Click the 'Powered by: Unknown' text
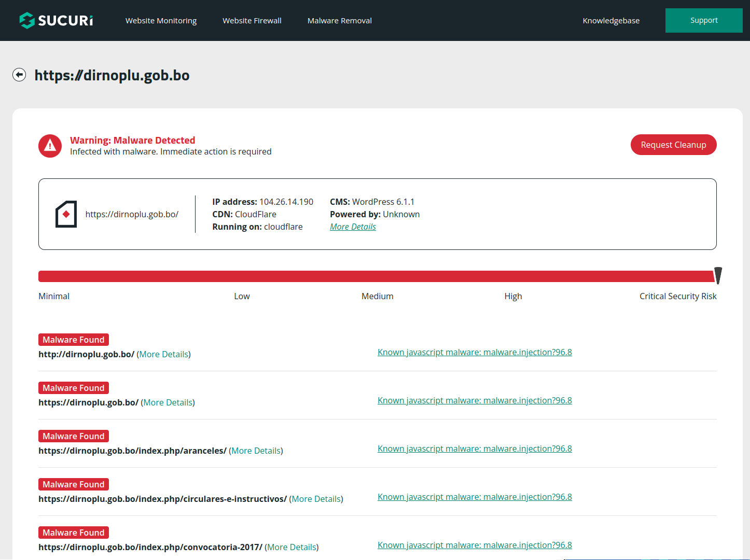The width and height of the screenshot is (750, 560). pos(375,214)
